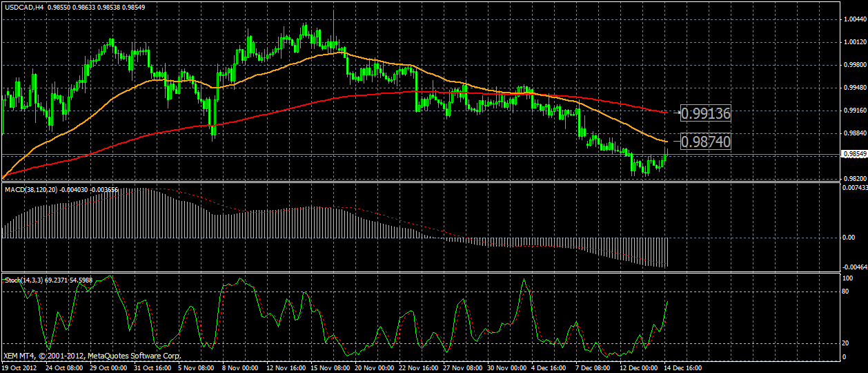Screen dimensions: 868x373
Task: Click the -0.00464 MACD scale value
Action: 854,266
